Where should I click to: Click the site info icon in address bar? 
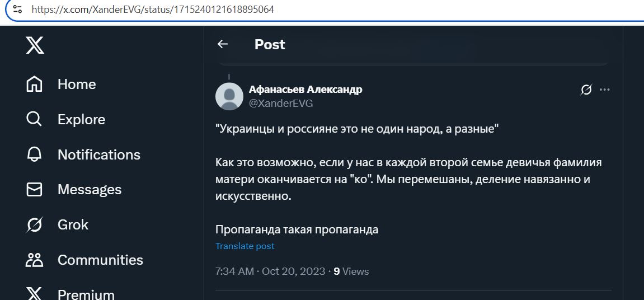17,9
